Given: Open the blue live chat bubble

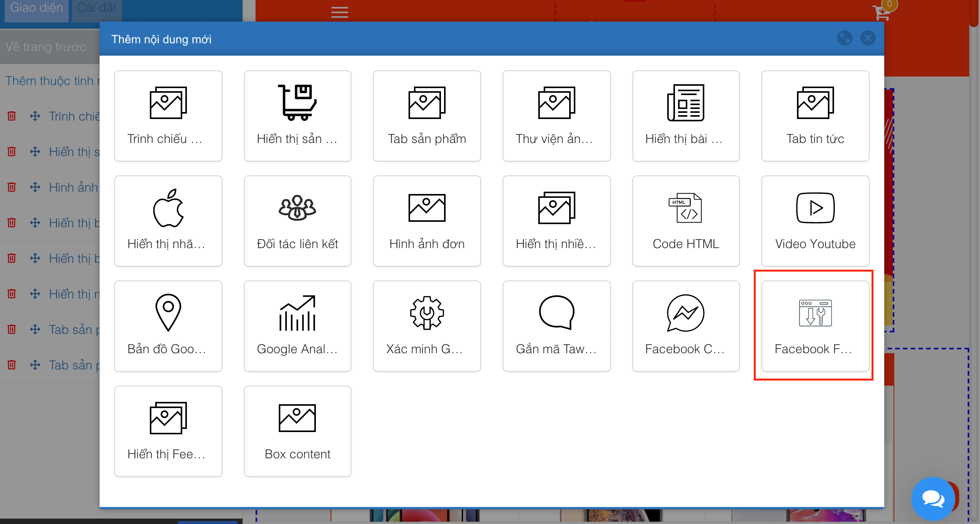Looking at the screenshot, I should click(x=933, y=498).
